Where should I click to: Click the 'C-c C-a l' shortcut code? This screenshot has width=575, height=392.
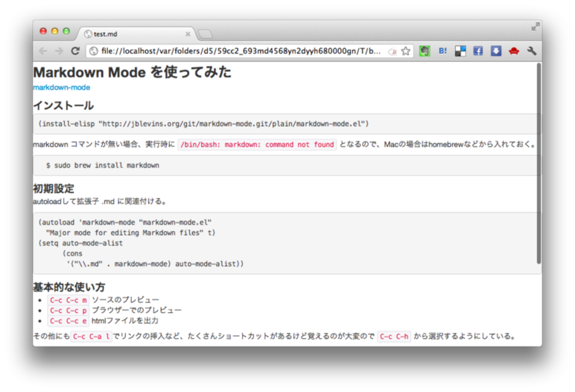tap(92, 337)
